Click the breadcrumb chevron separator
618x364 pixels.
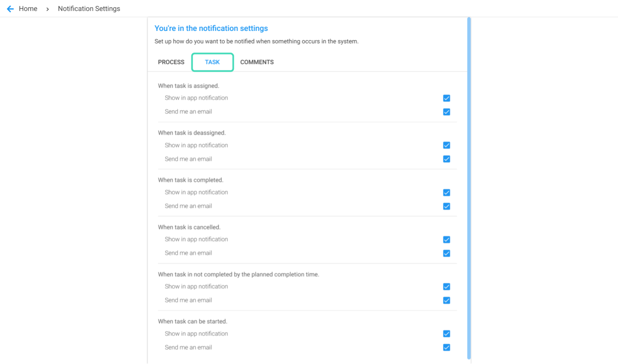[x=48, y=9]
